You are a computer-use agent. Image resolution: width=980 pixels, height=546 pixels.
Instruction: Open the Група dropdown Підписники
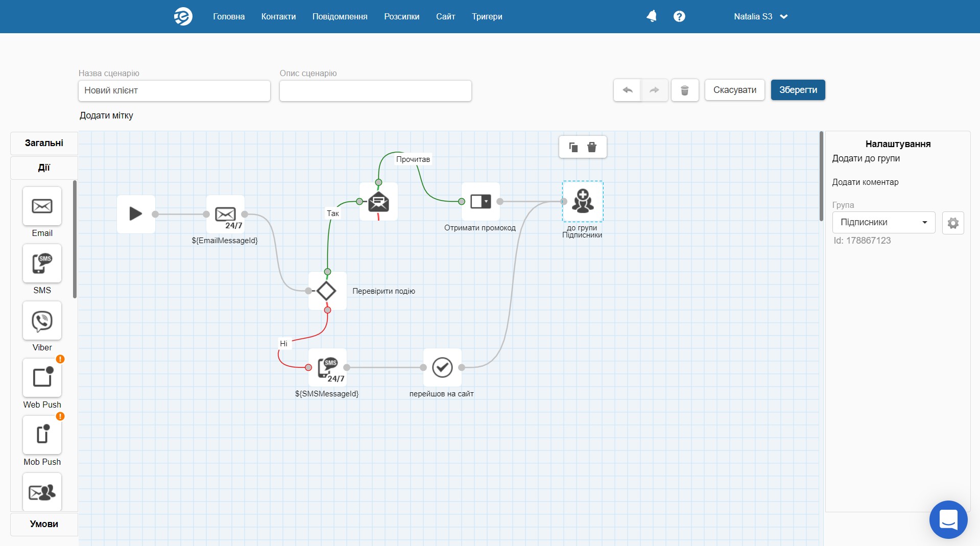[883, 223]
